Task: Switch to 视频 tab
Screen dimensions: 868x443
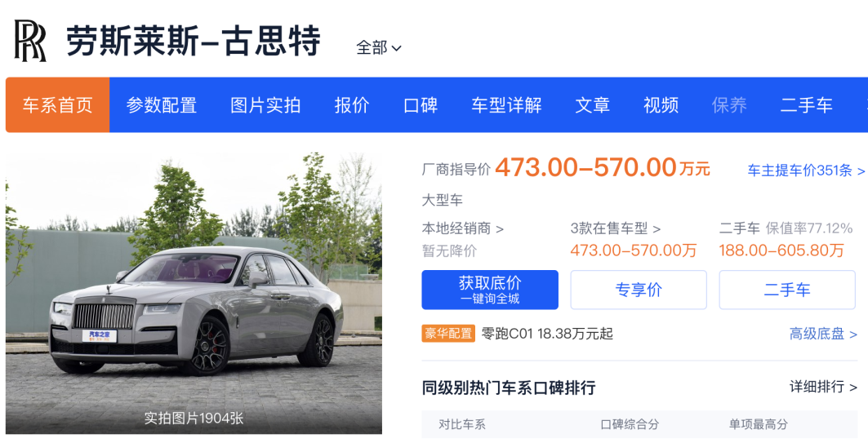Action: [661, 105]
